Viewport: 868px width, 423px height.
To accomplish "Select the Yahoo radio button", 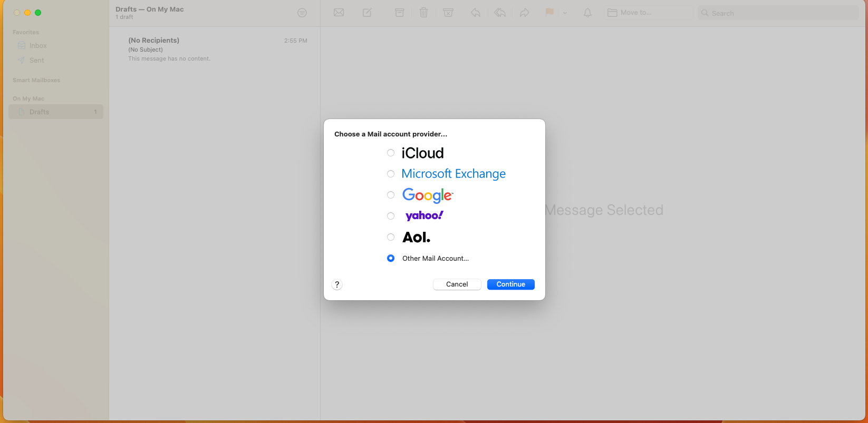I will point(391,216).
